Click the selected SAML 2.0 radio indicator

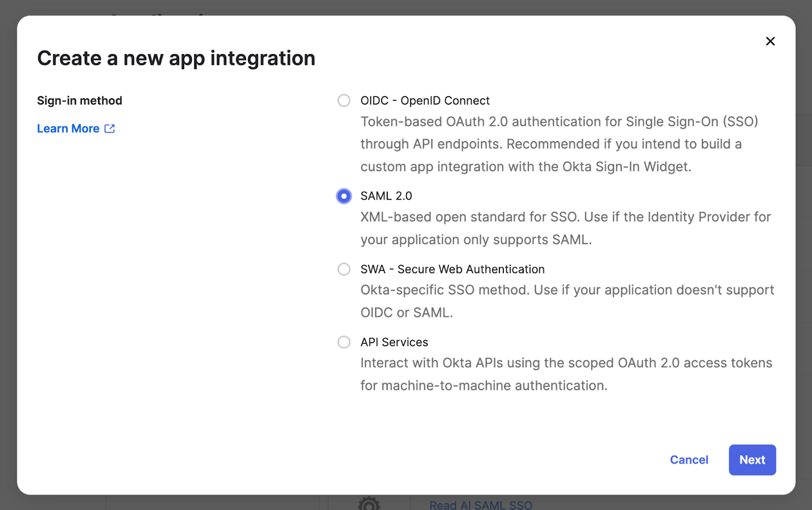[x=344, y=196]
